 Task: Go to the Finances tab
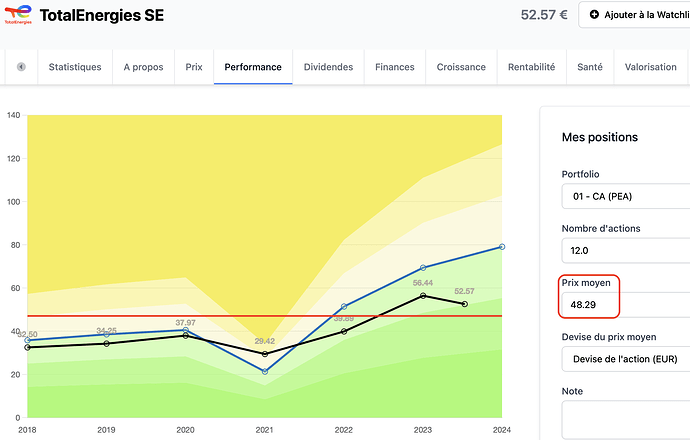pos(395,67)
